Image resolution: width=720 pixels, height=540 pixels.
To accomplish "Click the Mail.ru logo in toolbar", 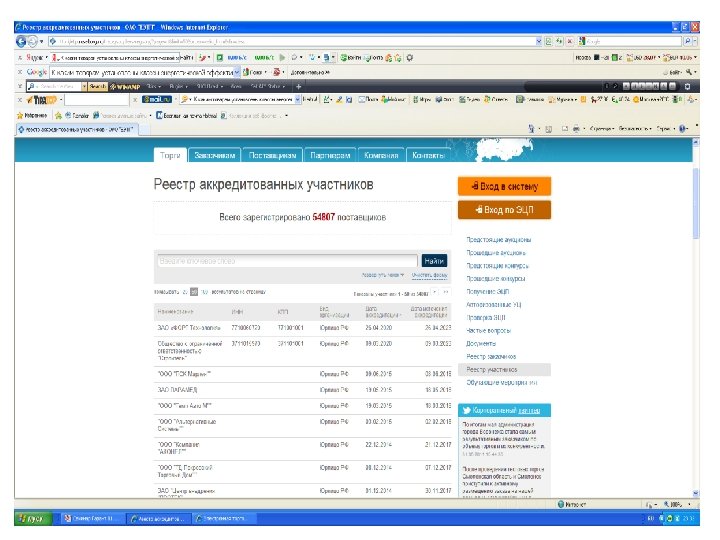I will pyautogui.click(x=157, y=99).
